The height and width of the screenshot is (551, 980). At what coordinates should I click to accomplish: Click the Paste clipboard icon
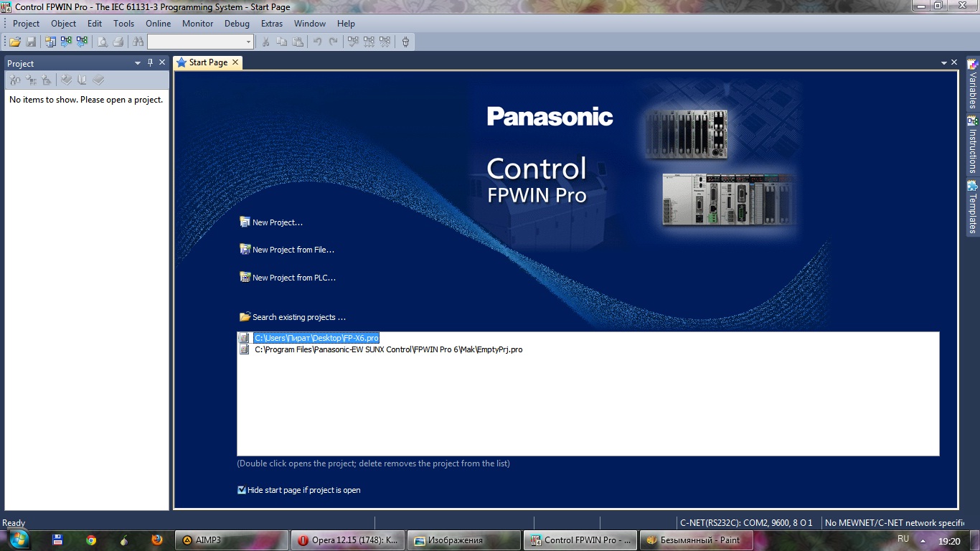click(298, 42)
